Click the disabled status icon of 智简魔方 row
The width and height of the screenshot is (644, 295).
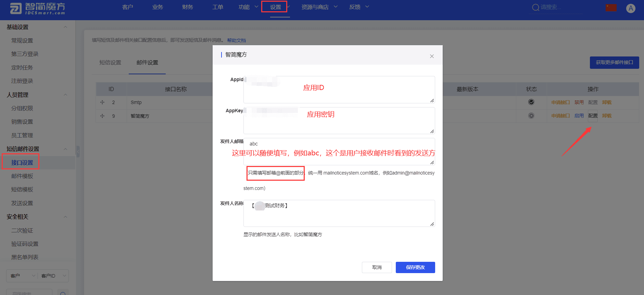point(531,116)
